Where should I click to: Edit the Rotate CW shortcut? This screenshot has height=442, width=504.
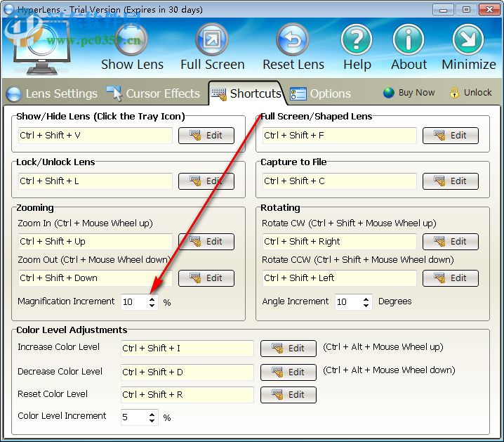coord(451,242)
